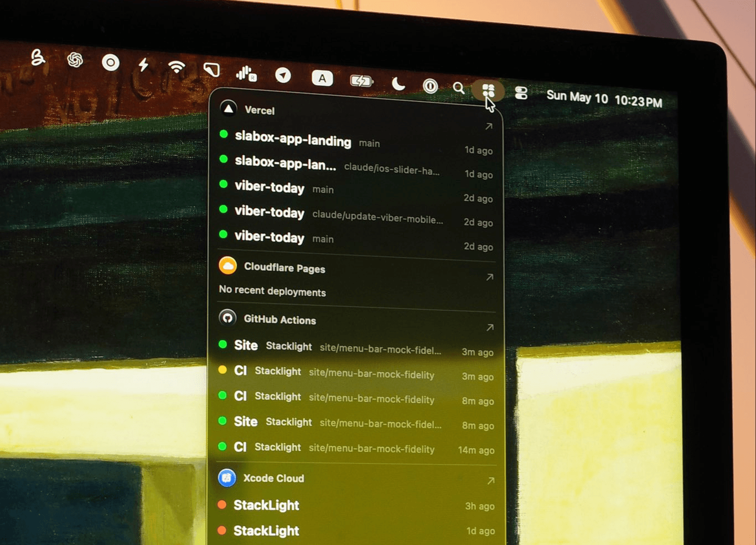Open the Wi-Fi menu

[177, 68]
